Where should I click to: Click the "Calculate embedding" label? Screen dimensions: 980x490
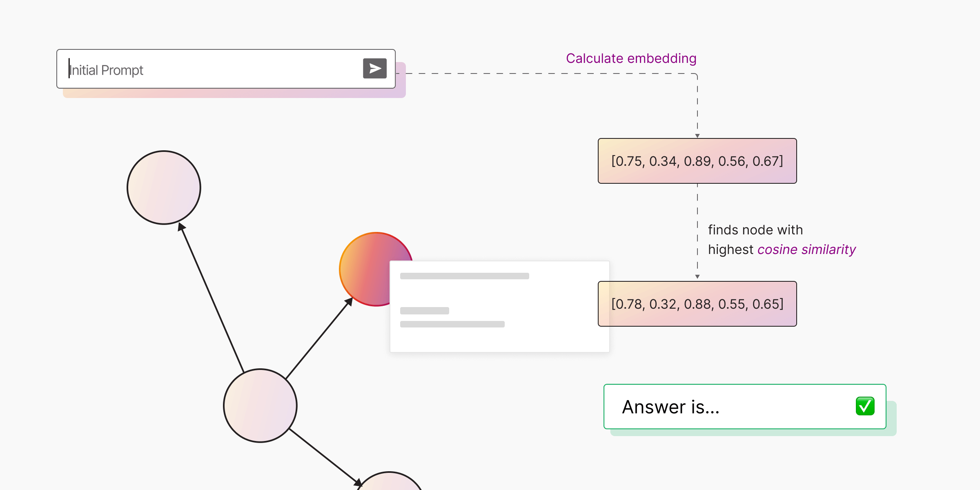pyautogui.click(x=631, y=58)
